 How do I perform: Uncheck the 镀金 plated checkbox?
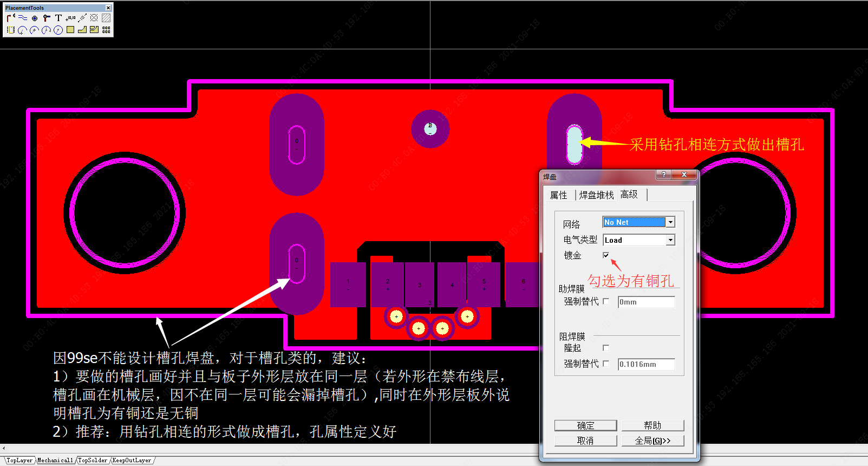point(606,255)
